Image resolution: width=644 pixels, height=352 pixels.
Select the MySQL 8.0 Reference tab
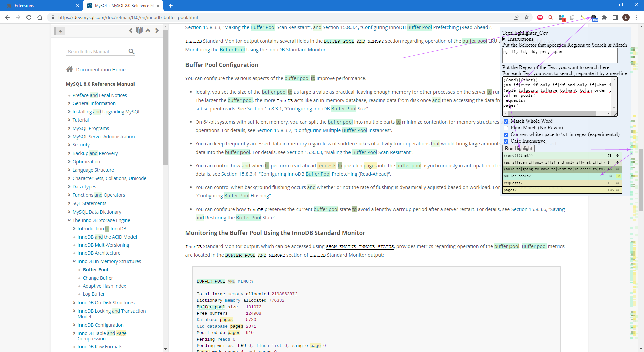[123, 6]
